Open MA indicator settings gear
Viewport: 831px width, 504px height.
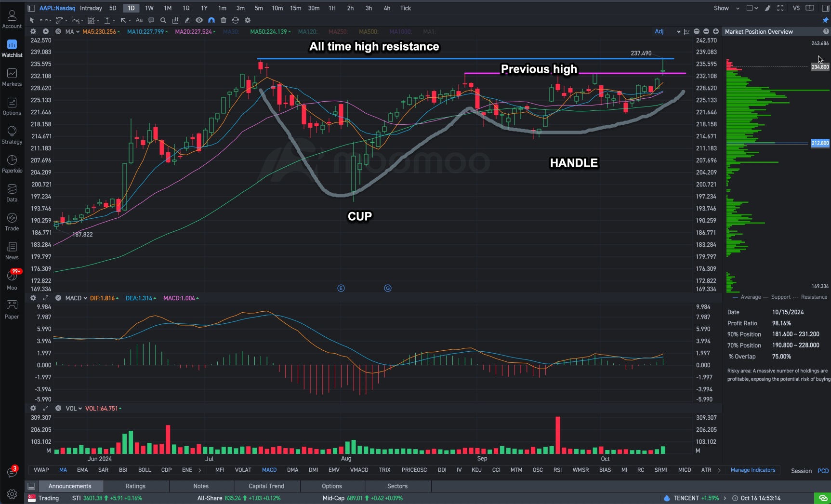click(x=33, y=31)
